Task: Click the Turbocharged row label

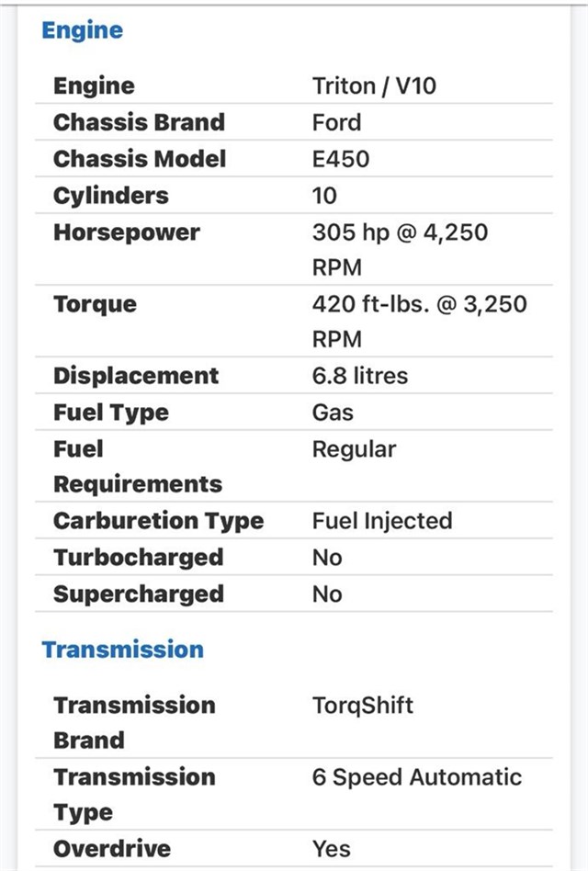Action: [138, 558]
